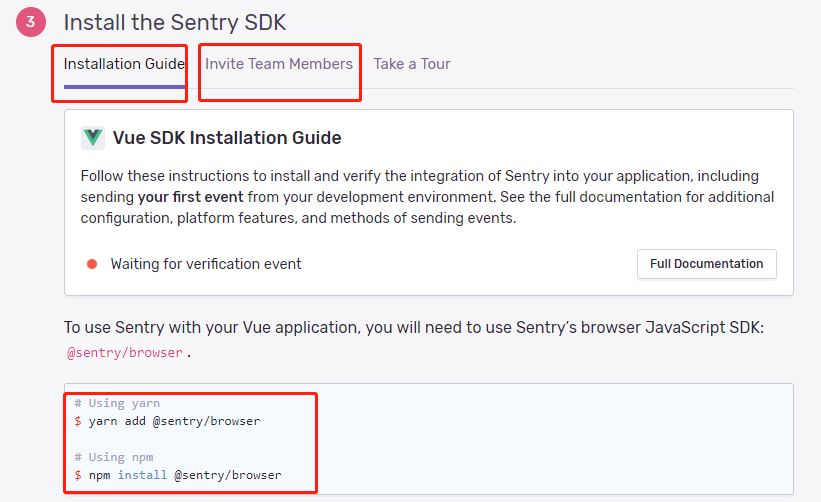Click the 'yarn add @sentry/browser' command
This screenshot has width=821, height=502.
pyautogui.click(x=174, y=421)
